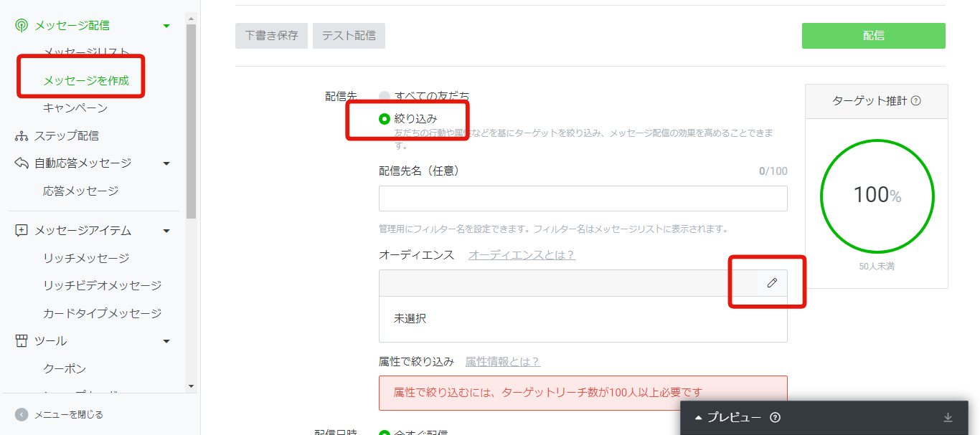Image resolution: width=980 pixels, height=435 pixels.
Task: Open リッチビデオメッセージ in sidebar
Action: coord(103,285)
